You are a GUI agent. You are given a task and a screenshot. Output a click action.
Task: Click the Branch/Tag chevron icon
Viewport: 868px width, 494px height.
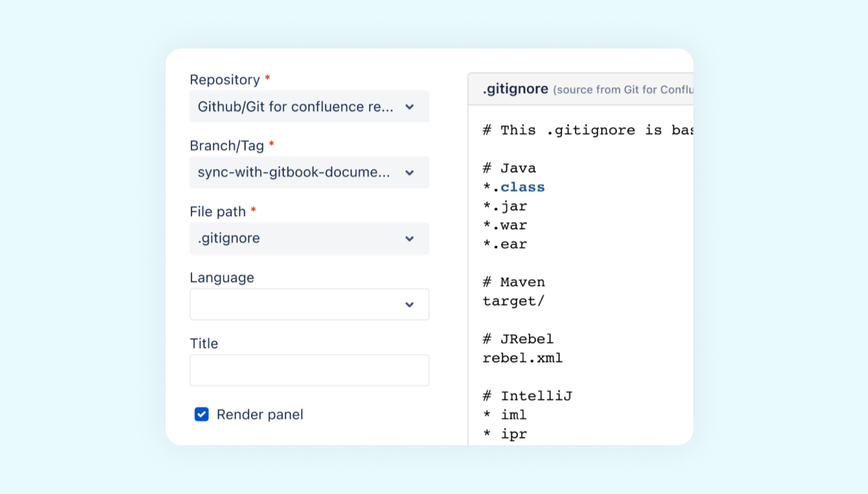tap(410, 172)
